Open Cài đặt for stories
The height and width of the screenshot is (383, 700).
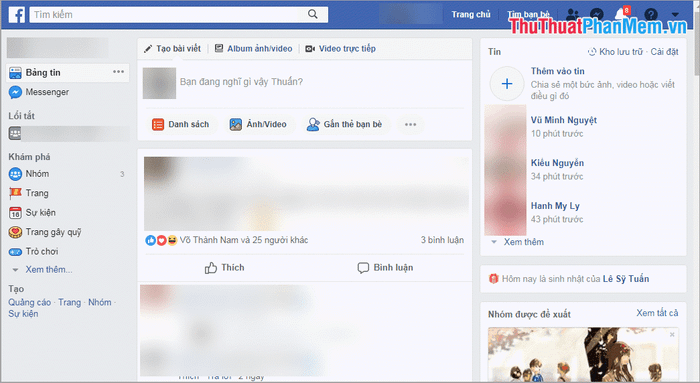tap(664, 52)
